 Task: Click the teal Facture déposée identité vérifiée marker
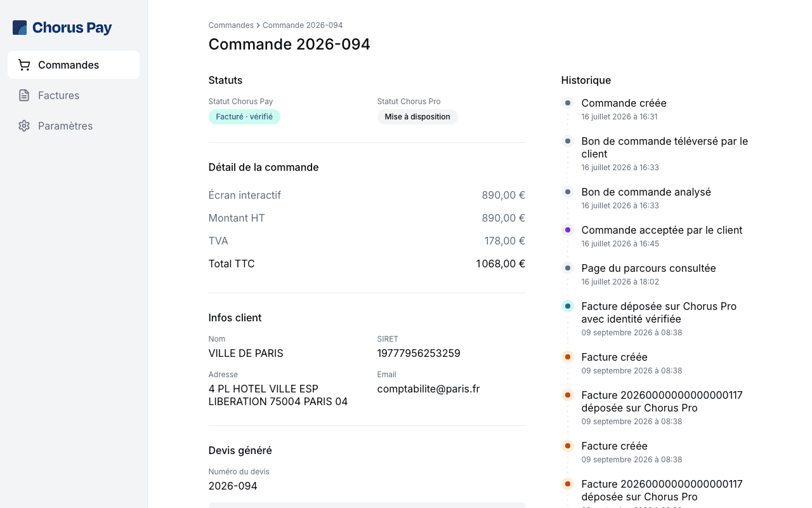tap(568, 306)
